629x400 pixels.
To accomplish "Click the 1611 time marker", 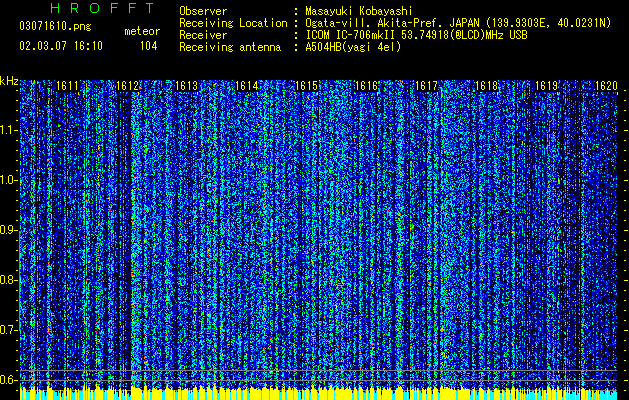I will point(67,86).
